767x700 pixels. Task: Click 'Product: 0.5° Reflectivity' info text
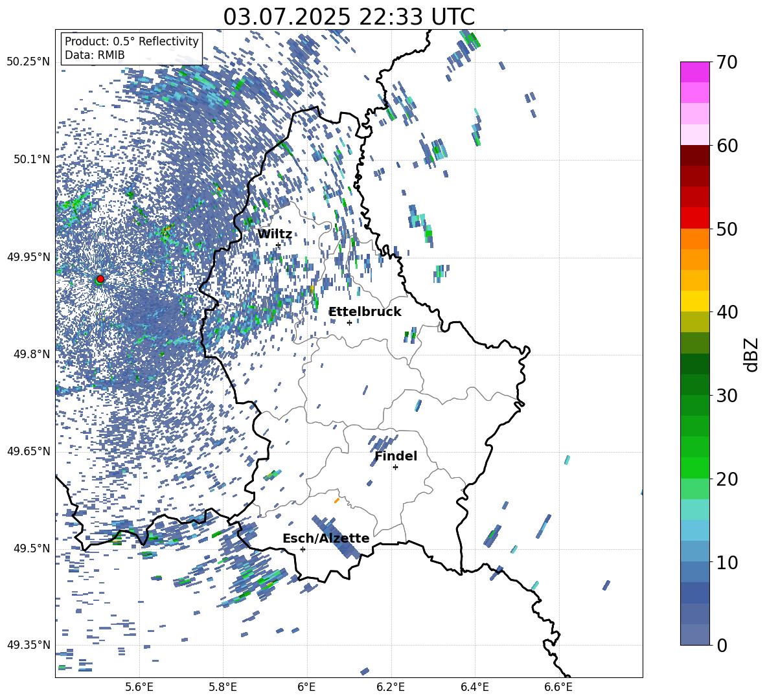132,41
